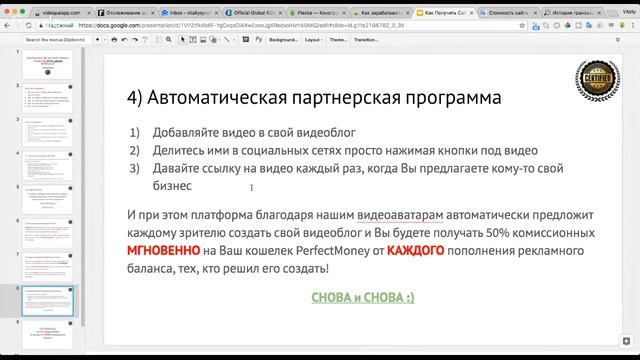The height and width of the screenshot is (360, 640).
Task: Open the zoom magnifier tool
Action: point(169,40)
